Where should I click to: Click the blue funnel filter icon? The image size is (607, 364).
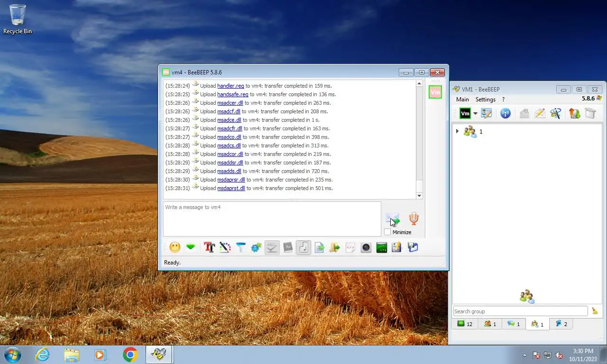pyautogui.click(x=240, y=247)
